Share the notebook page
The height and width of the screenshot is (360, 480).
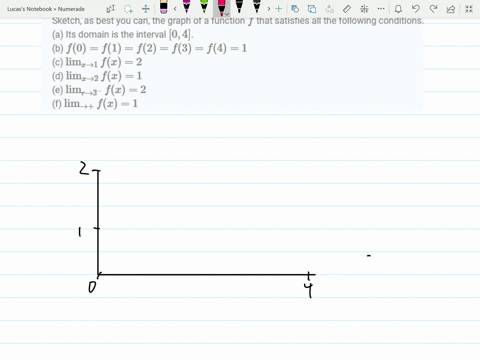(451, 9)
